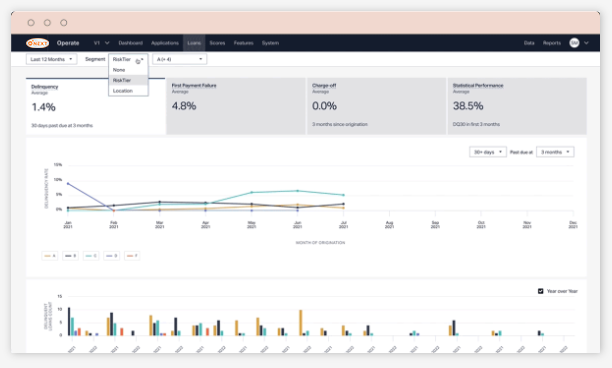Click the Jun 2021 teal data point

[297, 191]
